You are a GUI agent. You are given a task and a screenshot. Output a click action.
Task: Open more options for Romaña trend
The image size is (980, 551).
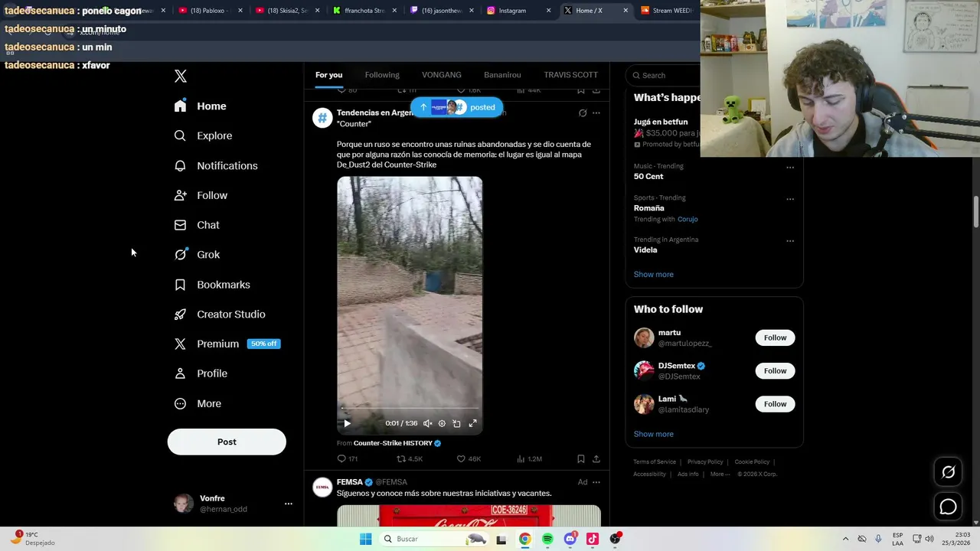(x=790, y=200)
